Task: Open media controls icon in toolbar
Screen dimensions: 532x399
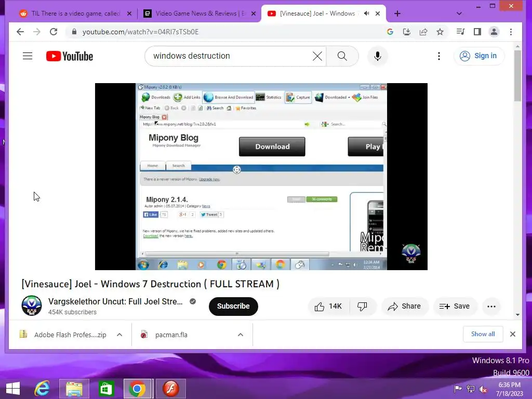Action: tap(460, 32)
